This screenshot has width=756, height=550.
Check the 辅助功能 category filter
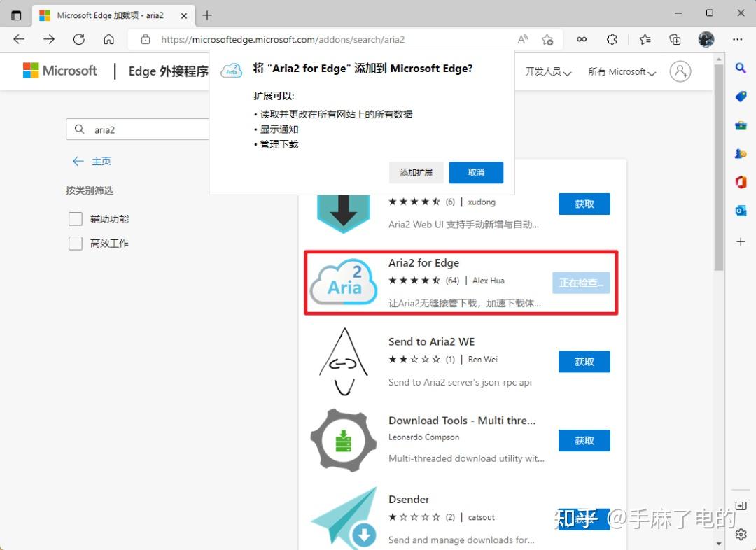[x=76, y=219]
